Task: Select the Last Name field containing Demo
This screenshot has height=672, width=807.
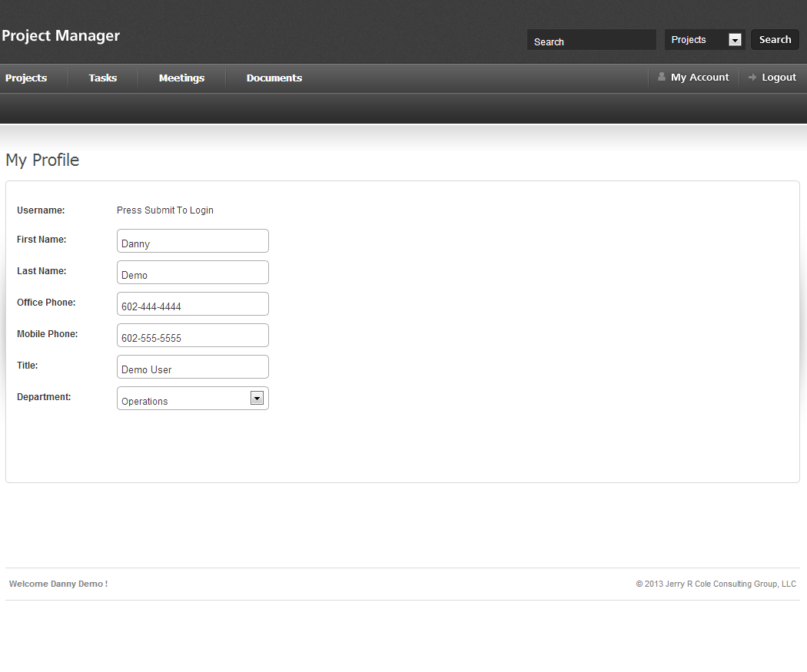Action: point(192,273)
